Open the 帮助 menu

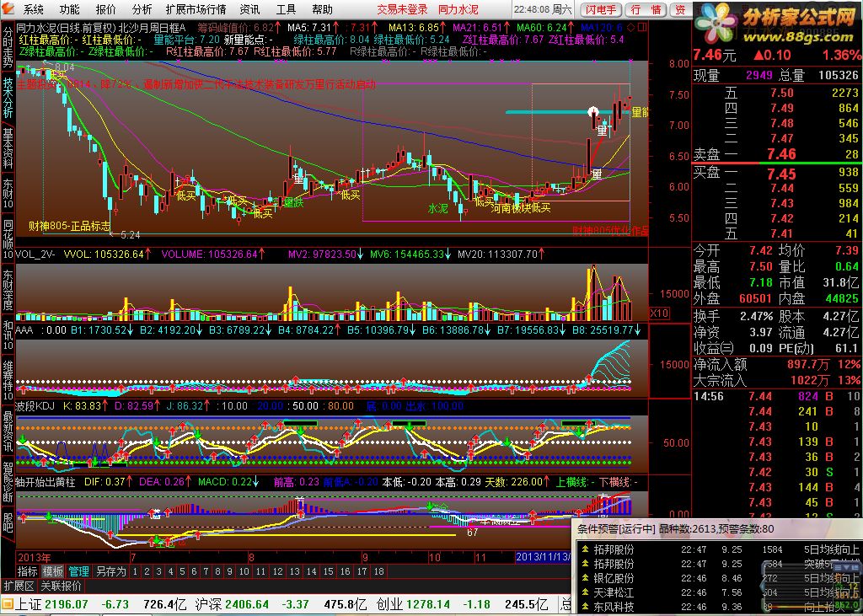323,9
